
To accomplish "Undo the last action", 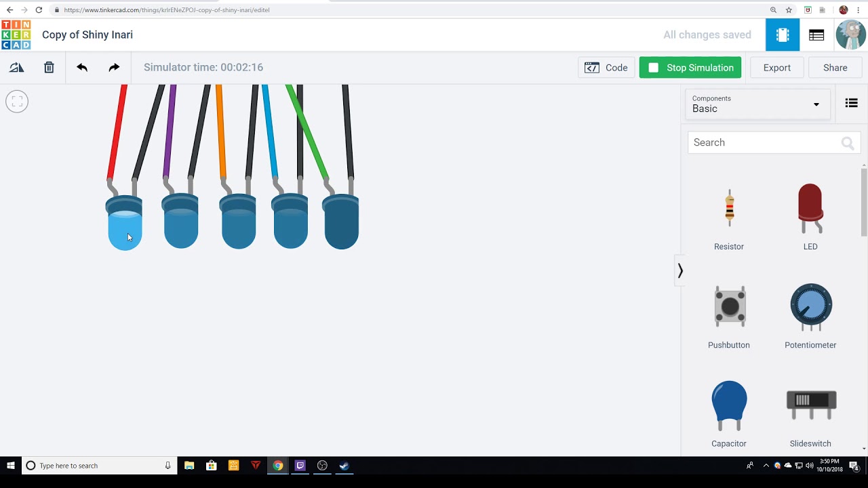I will tap(82, 67).
